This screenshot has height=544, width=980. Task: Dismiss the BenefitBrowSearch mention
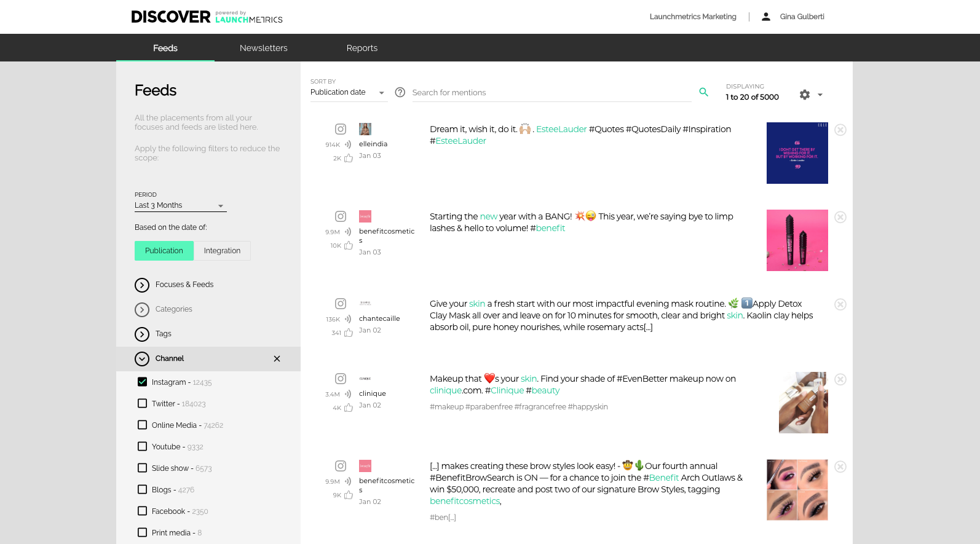point(840,467)
